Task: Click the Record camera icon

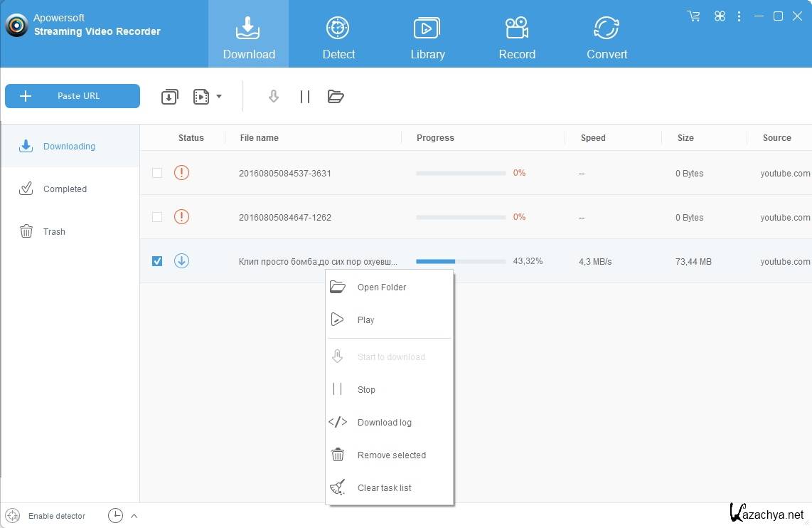Action: (x=517, y=28)
